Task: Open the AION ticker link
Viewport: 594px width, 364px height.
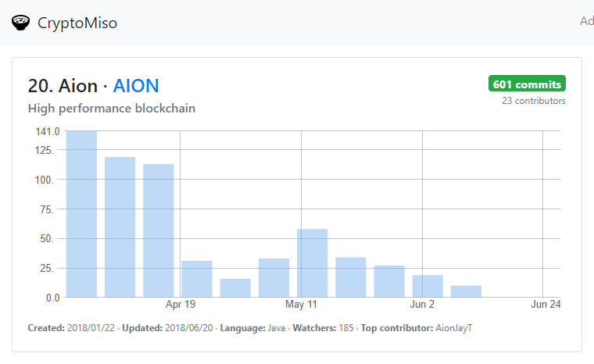Action: coord(136,86)
